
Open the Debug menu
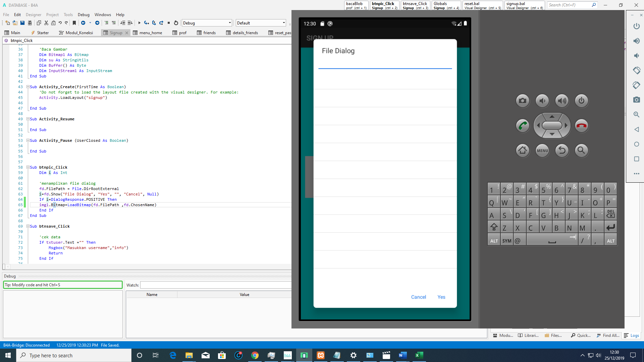(84, 15)
